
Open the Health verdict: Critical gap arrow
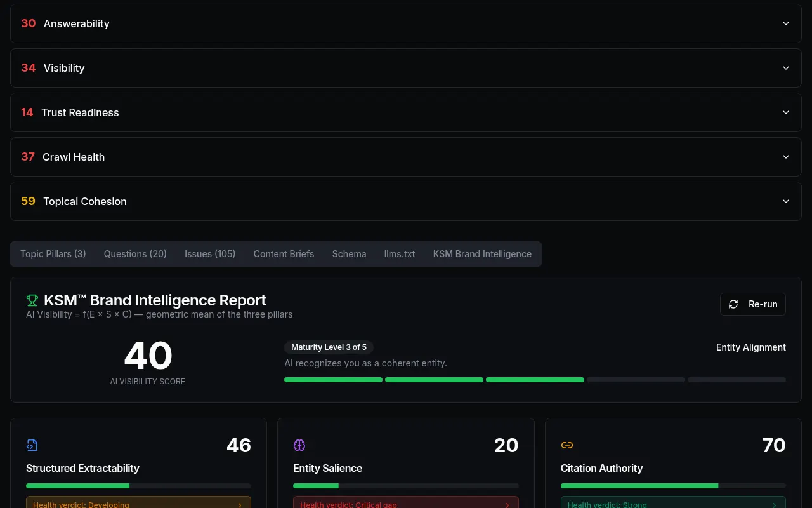coord(507,505)
